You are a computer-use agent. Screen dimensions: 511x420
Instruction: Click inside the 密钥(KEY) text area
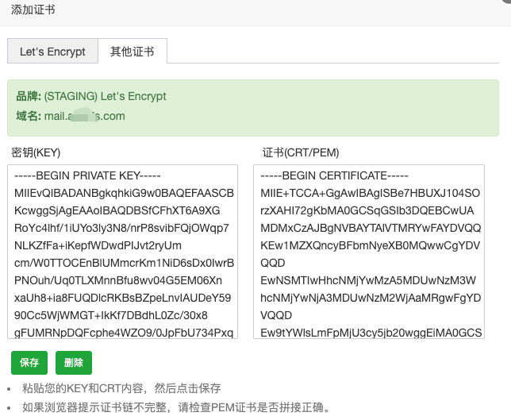point(122,252)
